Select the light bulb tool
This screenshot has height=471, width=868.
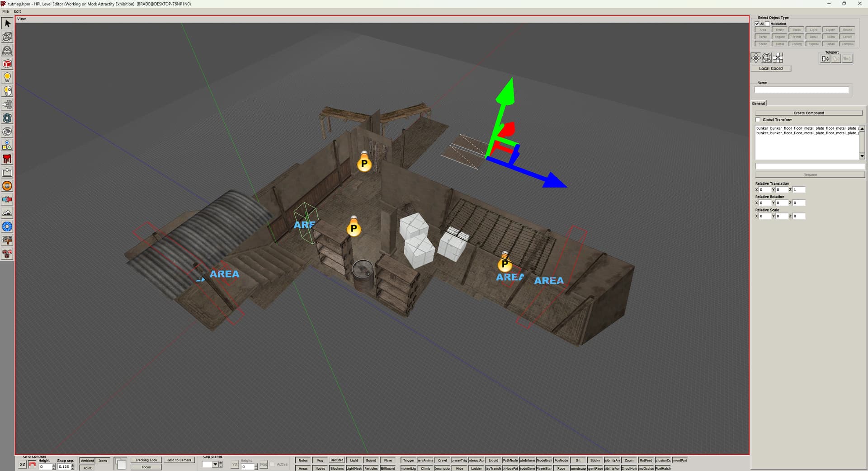click(x=7, y=77)
